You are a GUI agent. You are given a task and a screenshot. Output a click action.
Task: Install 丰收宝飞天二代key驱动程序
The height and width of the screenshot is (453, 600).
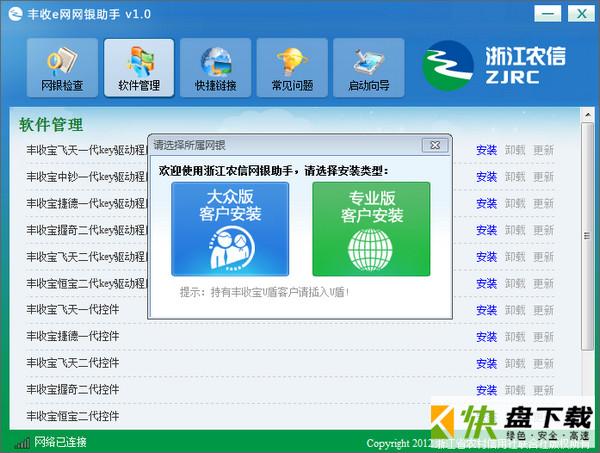[x=486, y=257]
